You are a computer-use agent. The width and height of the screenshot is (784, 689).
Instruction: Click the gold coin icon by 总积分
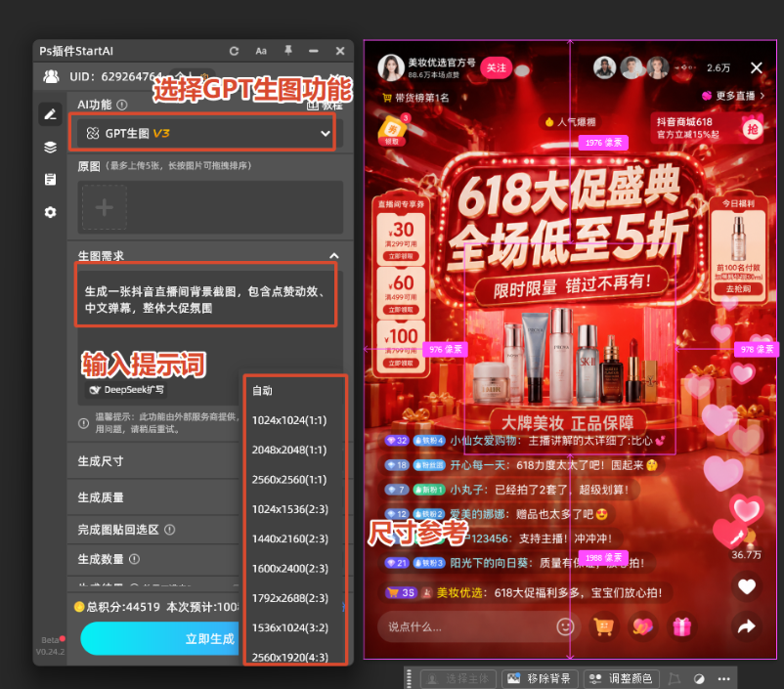click(x=79, y=607)
